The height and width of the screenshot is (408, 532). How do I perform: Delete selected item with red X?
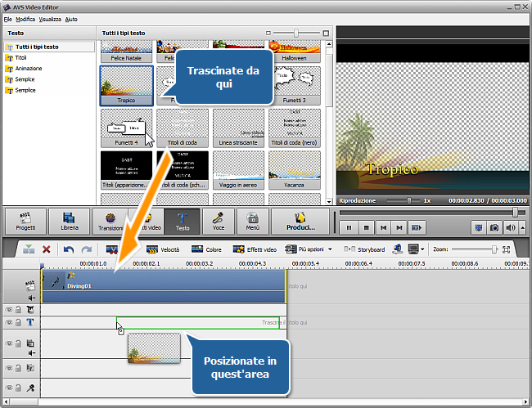(x=47, y=249)
